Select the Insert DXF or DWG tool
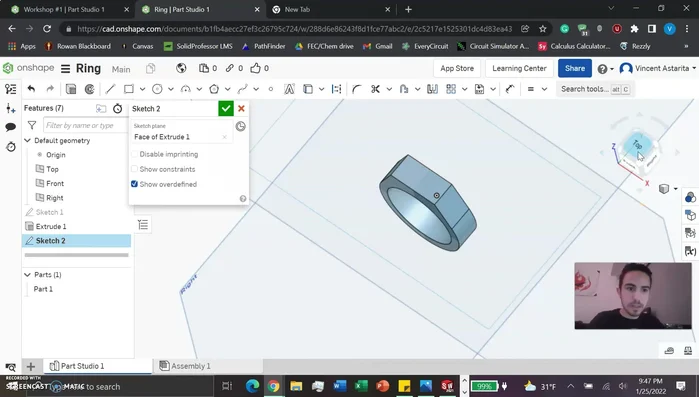 479,89
